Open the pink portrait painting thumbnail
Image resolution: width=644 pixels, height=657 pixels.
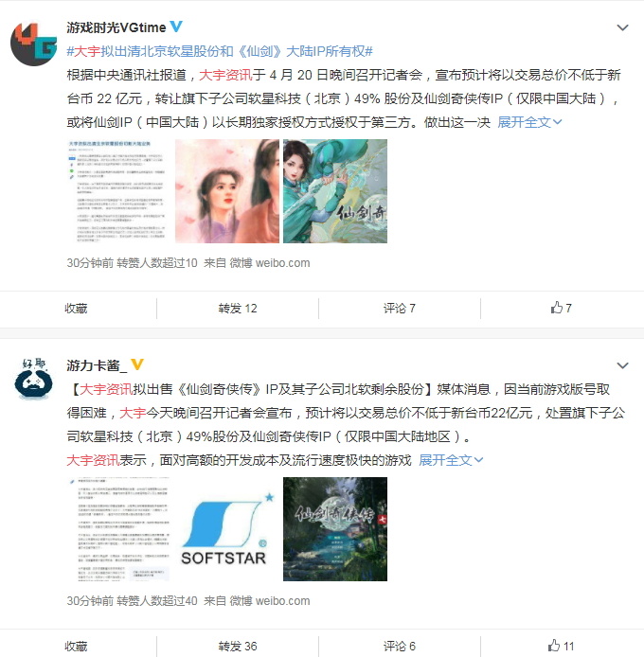pyautogui.click(x=227, y=191)
